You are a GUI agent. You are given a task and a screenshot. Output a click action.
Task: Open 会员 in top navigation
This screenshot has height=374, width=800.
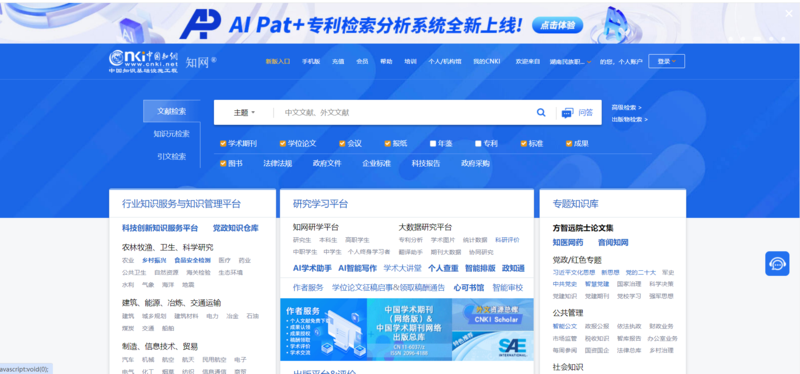362,61
